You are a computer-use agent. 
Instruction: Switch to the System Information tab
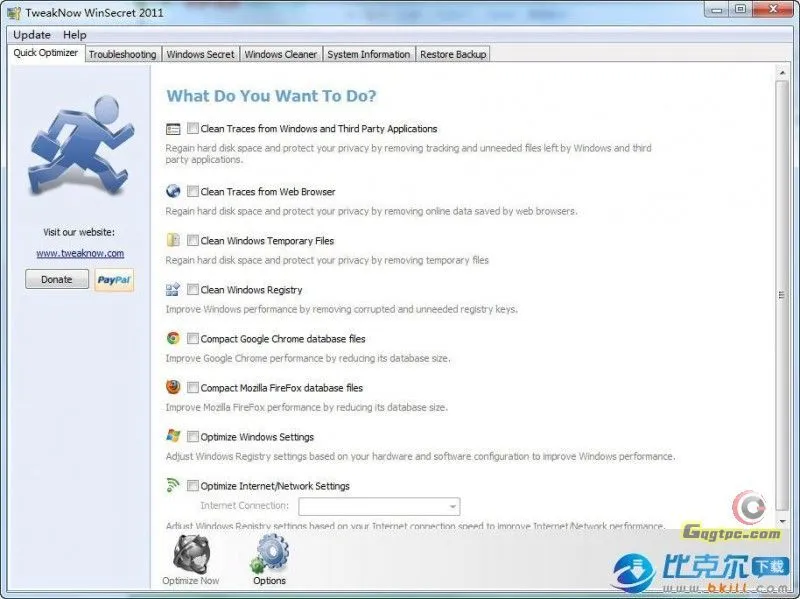368,54
